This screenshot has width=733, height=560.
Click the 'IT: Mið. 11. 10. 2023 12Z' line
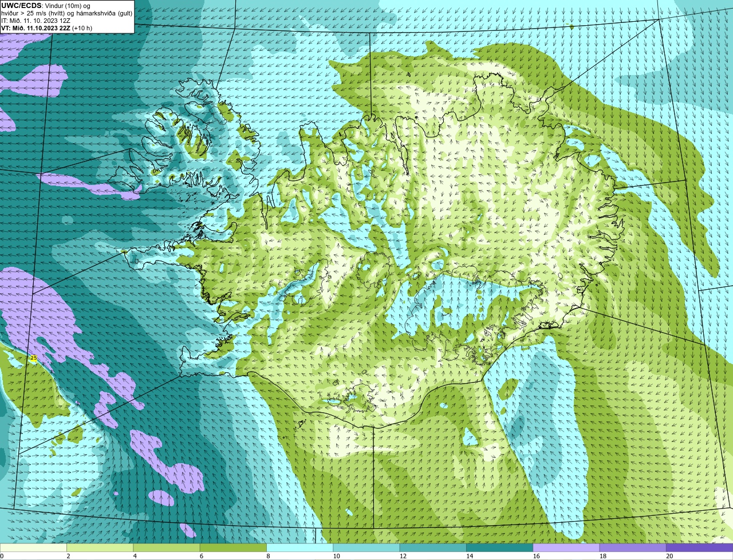click(36, 21)
